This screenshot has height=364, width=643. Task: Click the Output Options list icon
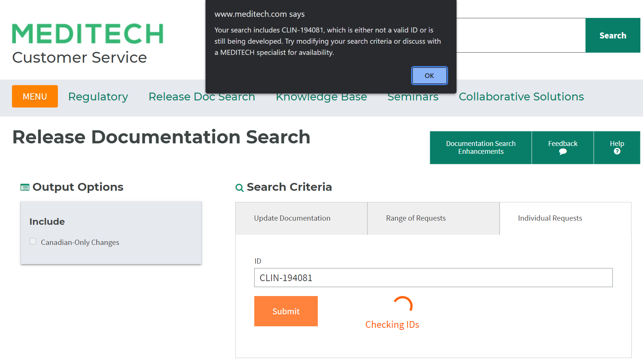(x=25, y=187)
